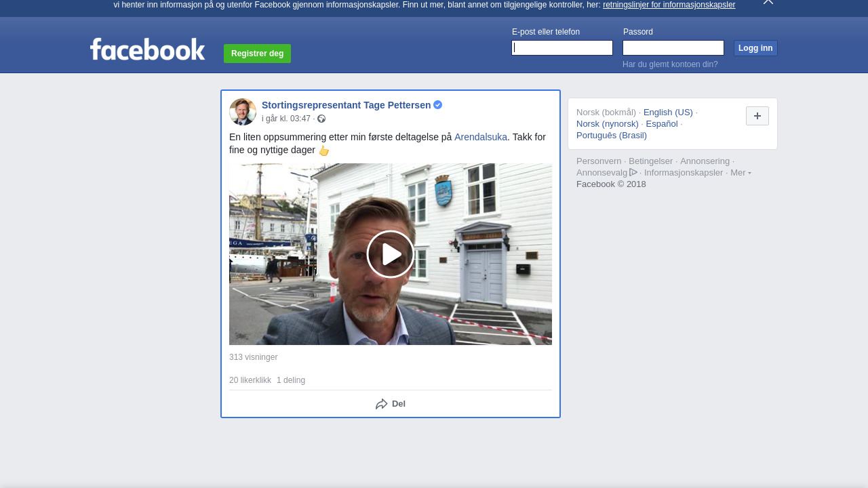868x488 pixels.
Task: Click the plus button for more languages
Action: pos(757,116)
